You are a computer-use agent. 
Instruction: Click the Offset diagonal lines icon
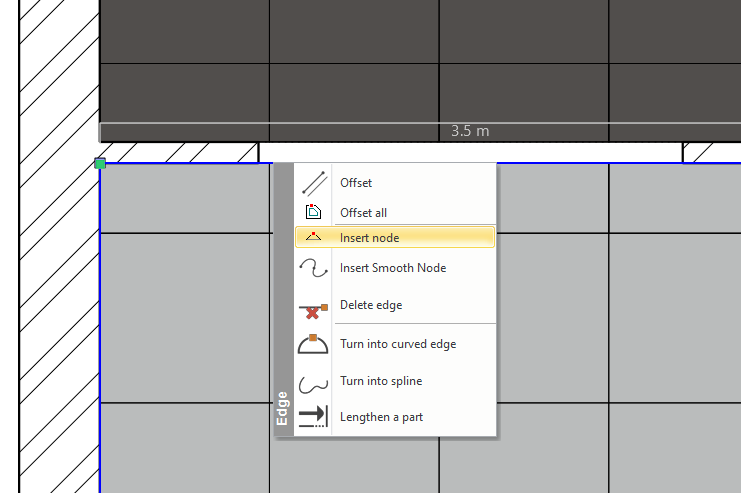pyautogui.click(x=314, y=183)
